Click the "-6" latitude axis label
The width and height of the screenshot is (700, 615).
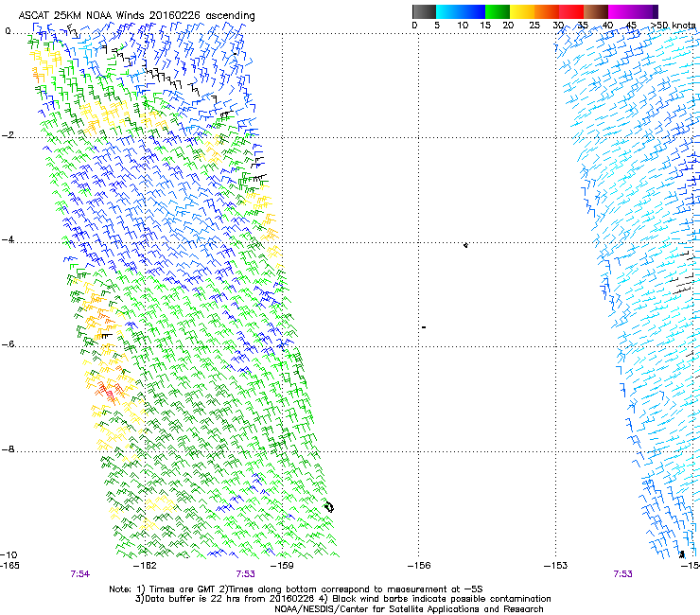pos(8,344)
